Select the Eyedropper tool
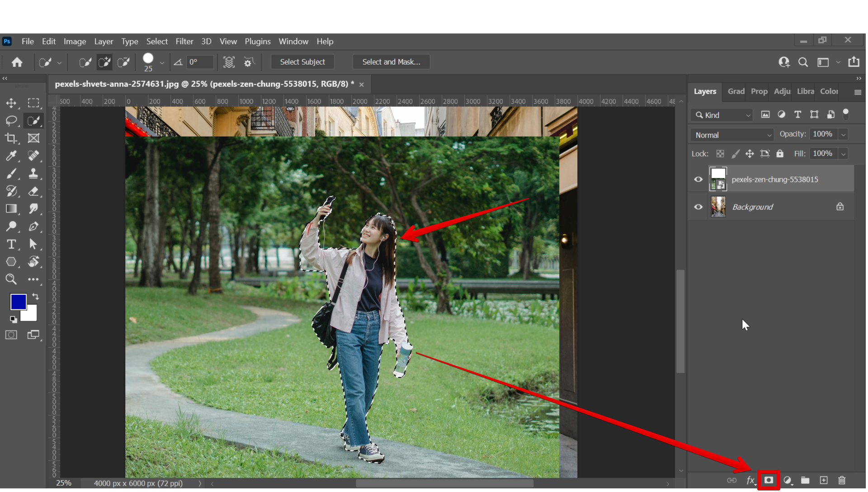The image size is (868, 492). tap(11, 156)
